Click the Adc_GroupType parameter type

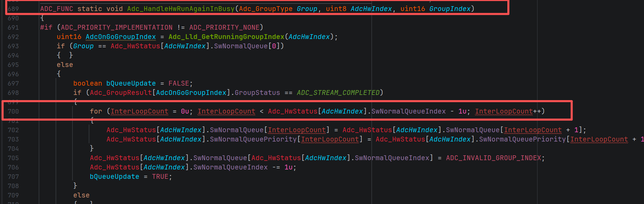click(266, 9)
